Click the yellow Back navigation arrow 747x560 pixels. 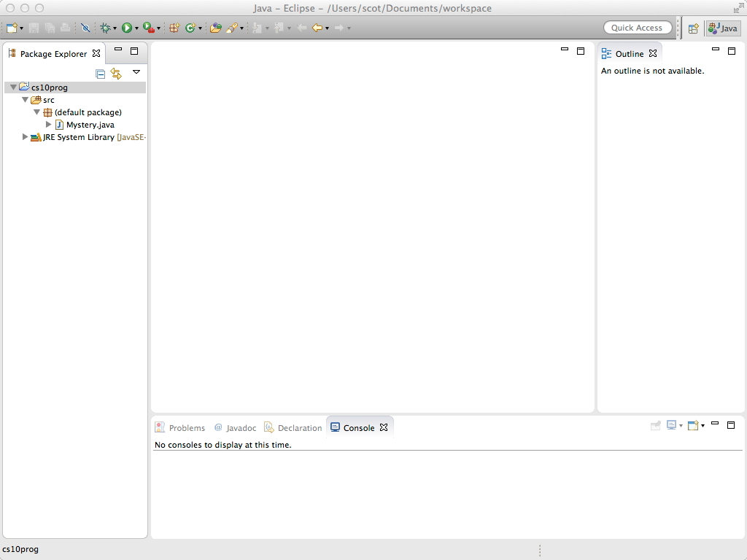coord(317,28)
